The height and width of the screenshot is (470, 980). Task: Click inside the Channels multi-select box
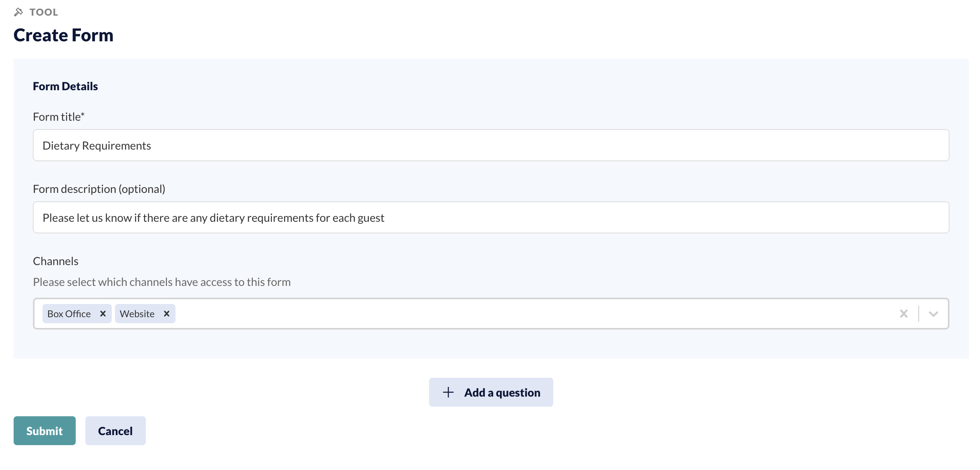(x=491, y=314)
